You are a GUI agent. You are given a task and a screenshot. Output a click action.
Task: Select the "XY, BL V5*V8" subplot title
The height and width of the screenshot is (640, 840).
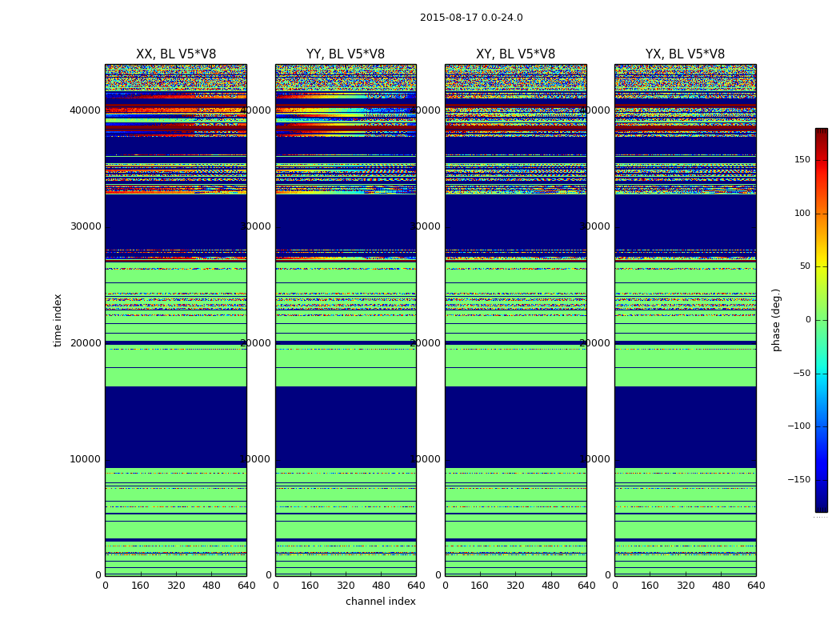[515, 54]
